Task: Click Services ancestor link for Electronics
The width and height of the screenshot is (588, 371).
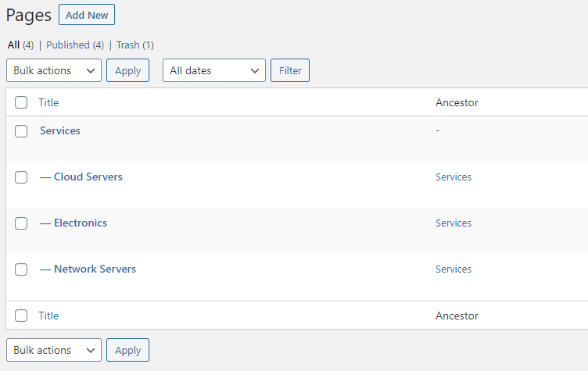Action: pos(454,223)
